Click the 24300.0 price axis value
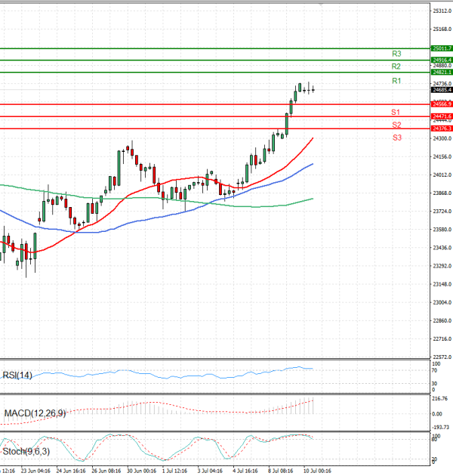Screen dimensions: 453x476 (x=442, y=139)
